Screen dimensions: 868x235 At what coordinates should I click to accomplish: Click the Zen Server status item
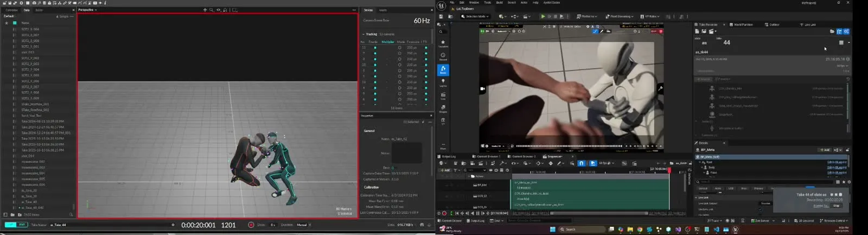pos(761,221)
